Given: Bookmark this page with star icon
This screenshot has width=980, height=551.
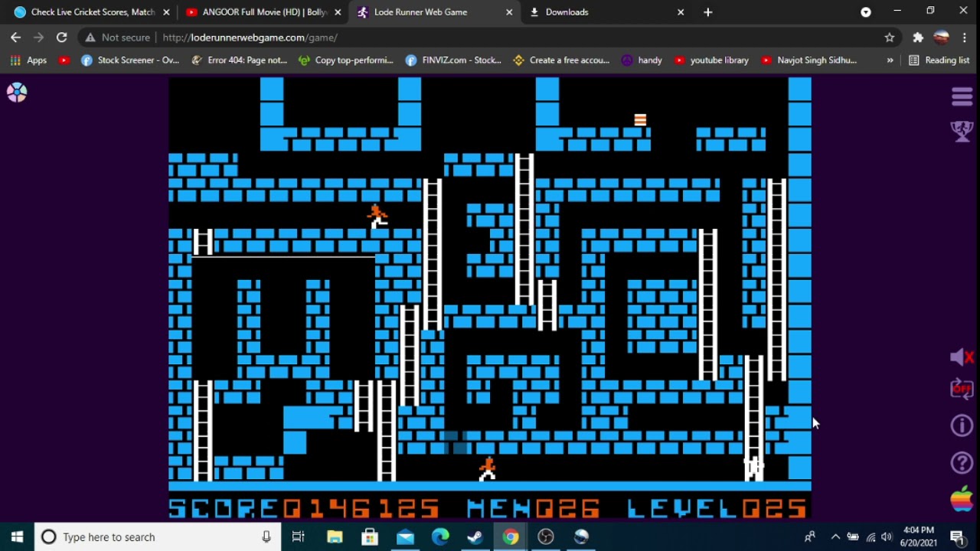Looking at the screenshot, I should tap(889, 37).
